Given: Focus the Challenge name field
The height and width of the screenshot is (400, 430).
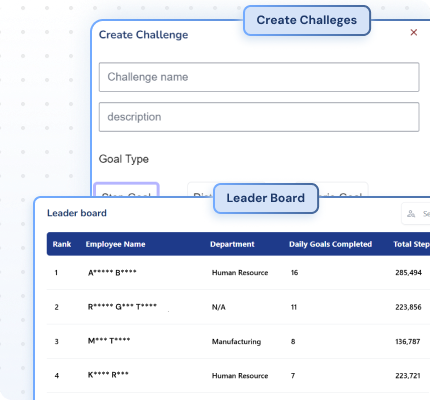Looking at the screenshot, I should tap(259, 77).
